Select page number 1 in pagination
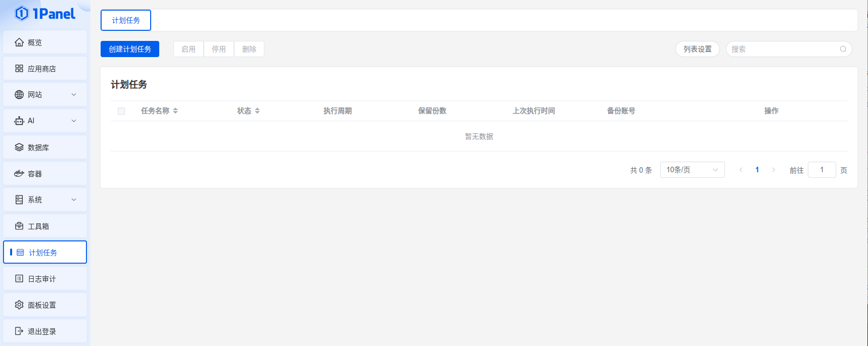The height and width of the screenshot is (346, 868). click(757, 170)
